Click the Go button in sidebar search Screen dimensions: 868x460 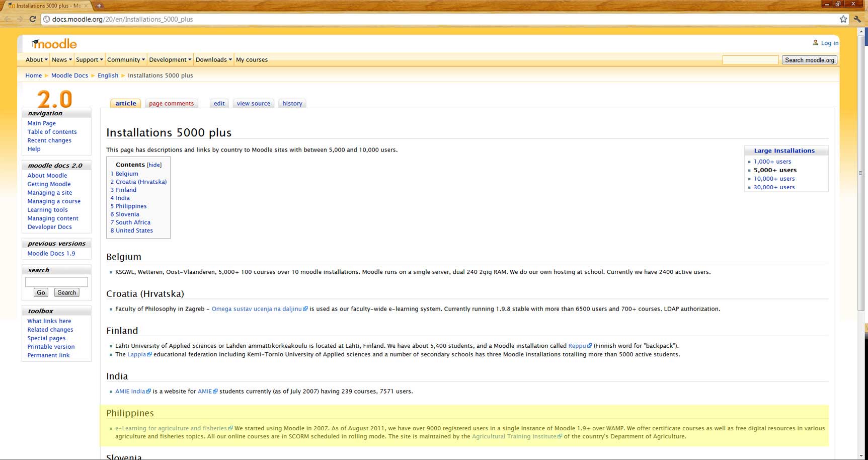[41, 292]
